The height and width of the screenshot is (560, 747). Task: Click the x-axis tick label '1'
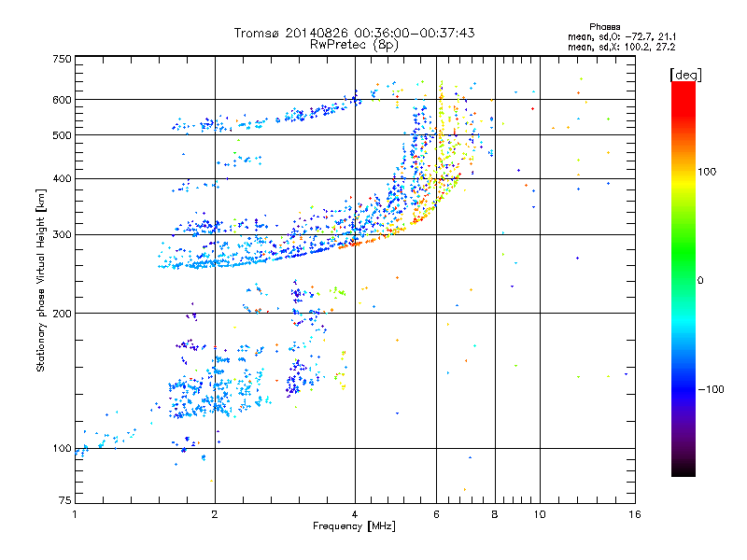pos(75,514)
